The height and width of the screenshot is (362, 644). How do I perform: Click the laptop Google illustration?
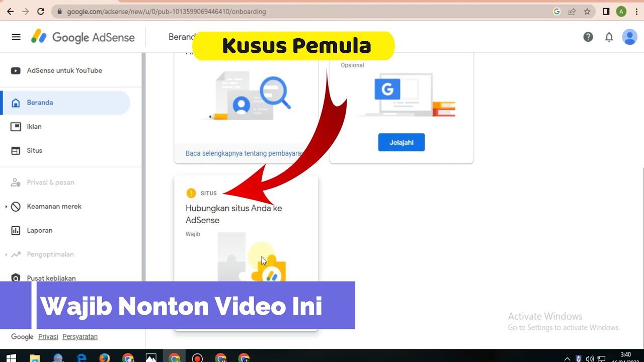click(x=407, y=95)
